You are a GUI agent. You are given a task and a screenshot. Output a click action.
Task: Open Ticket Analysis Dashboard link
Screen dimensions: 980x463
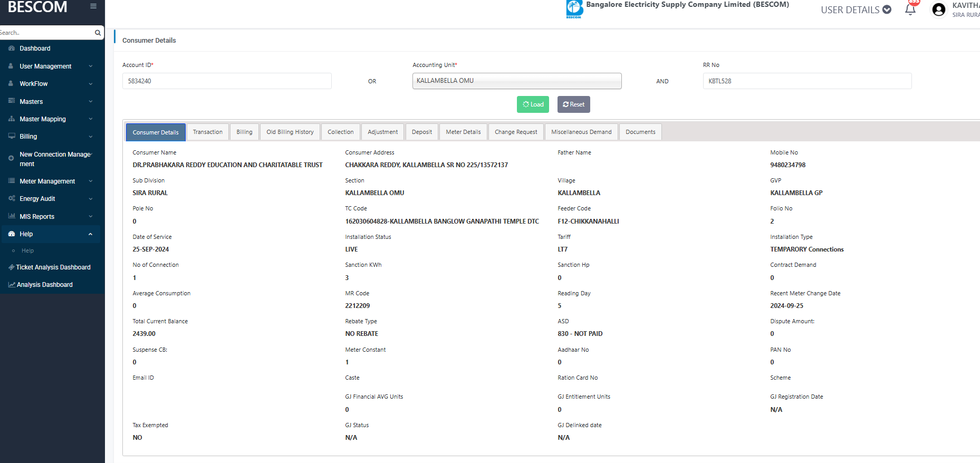point(53,267)
